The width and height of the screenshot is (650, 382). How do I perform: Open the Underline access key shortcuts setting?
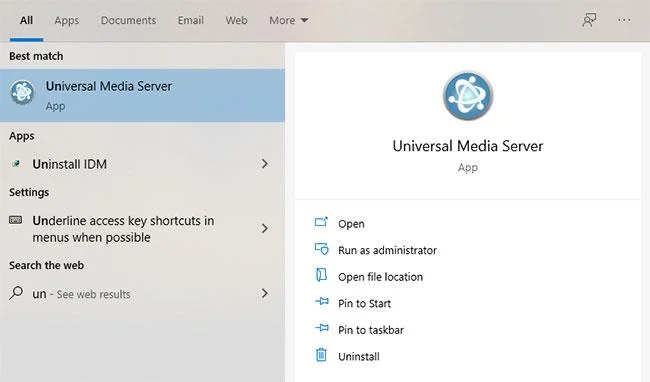click(142, 229)
